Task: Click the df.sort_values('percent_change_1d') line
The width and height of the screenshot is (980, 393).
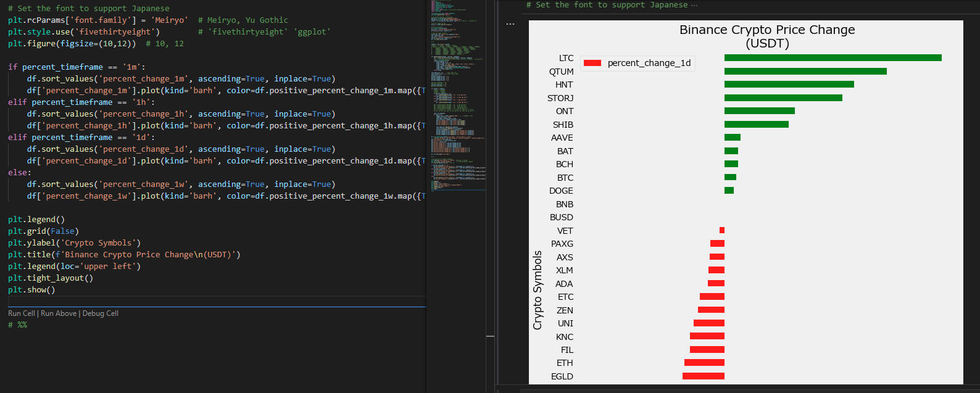Action: (x=181, y=149)
